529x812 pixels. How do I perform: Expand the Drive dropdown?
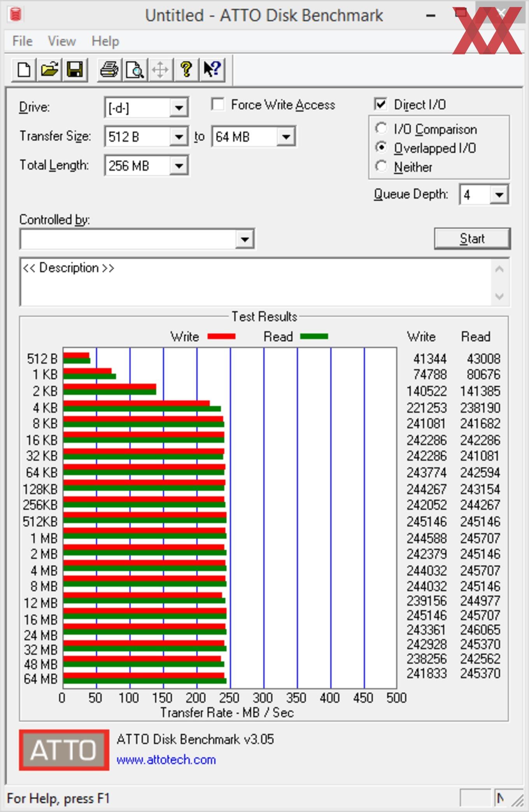coord(179,108)
